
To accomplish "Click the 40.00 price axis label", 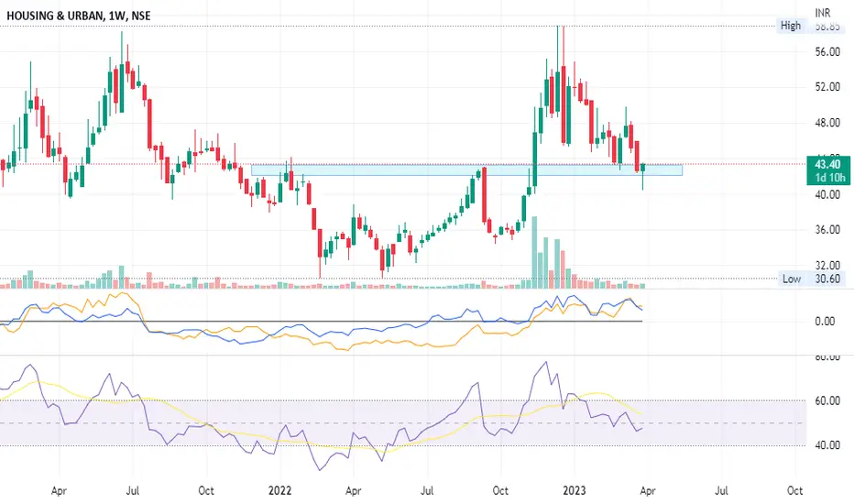I will point(827,194).
